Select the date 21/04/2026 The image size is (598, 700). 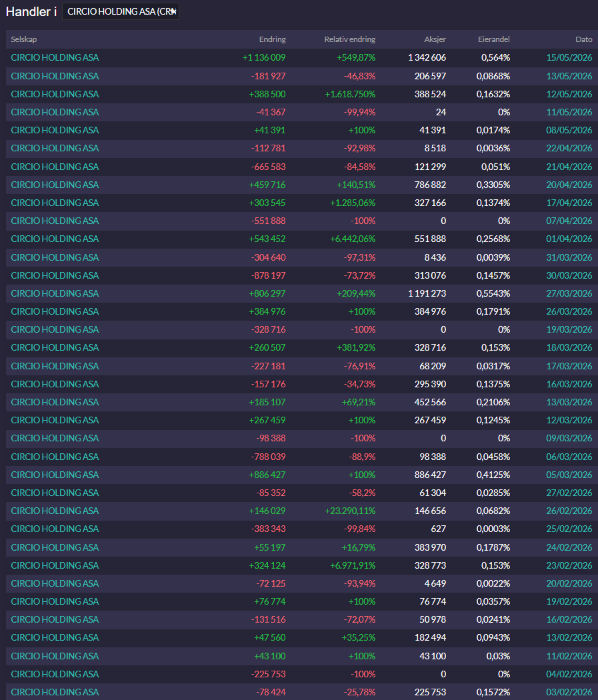(x=569, y=167)
